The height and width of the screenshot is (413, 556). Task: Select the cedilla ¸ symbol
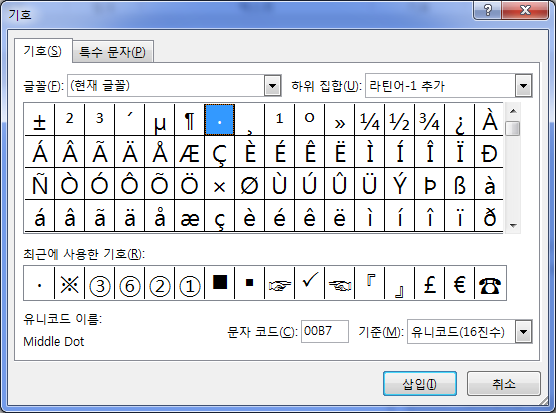[x=249, y=120]
